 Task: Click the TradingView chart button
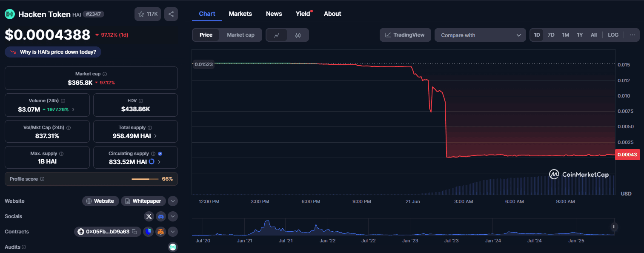tap(405, 35)
